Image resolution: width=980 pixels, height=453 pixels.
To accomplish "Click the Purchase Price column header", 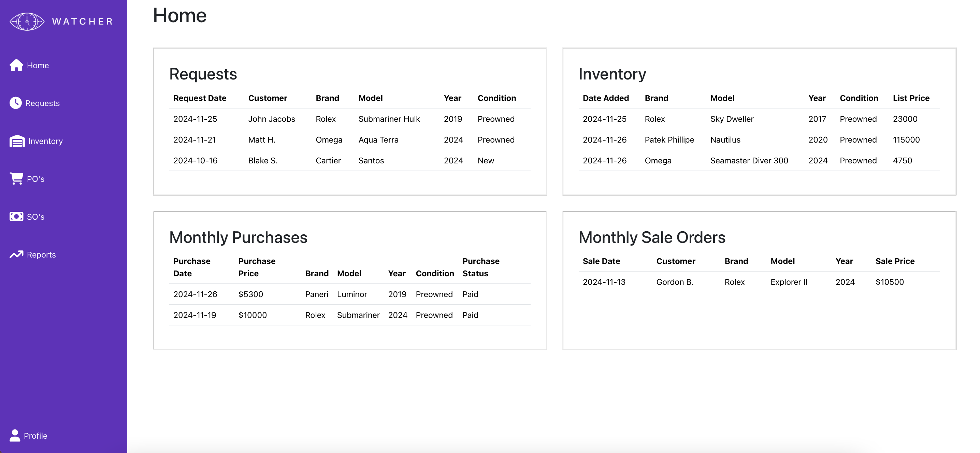I will coord(257,267).
